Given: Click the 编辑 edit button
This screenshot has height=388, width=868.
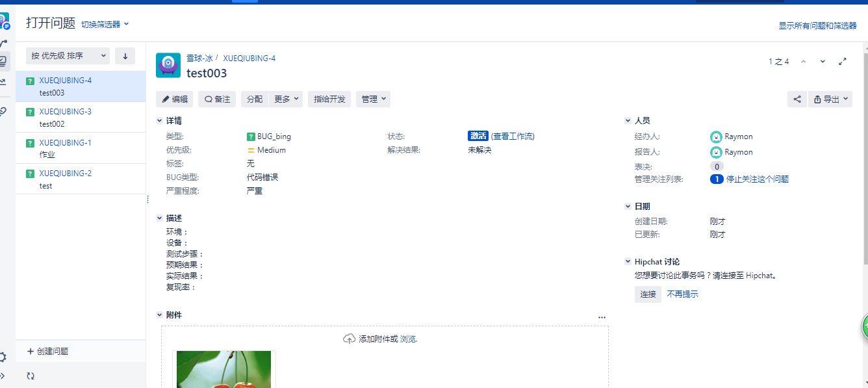Looking at the screenshot, I should click(175, 99).
